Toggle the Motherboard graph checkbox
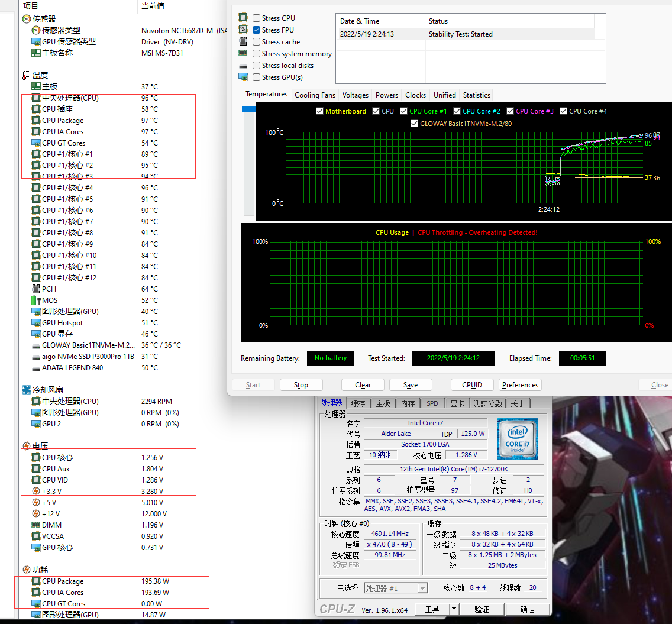672x624 pixels. coord(319,111)
